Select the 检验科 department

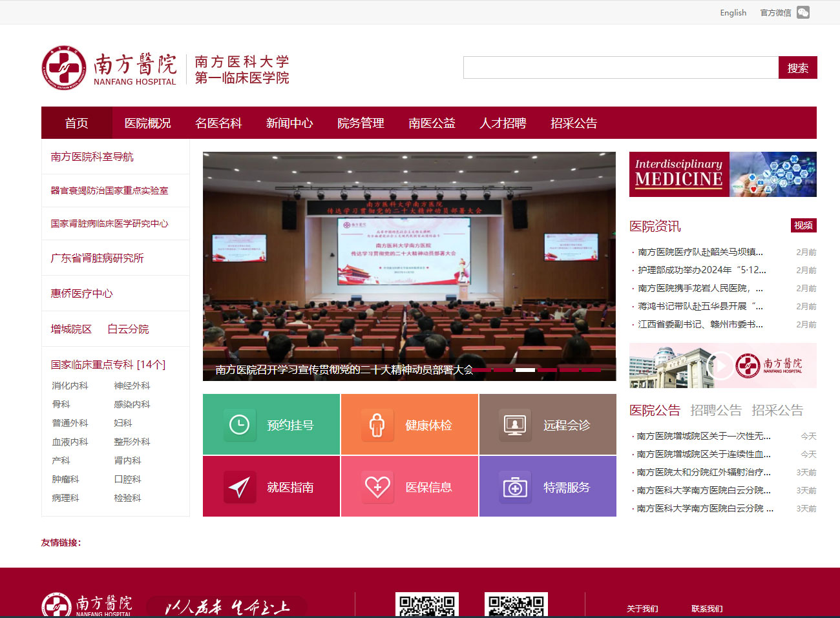coord(127,498)
